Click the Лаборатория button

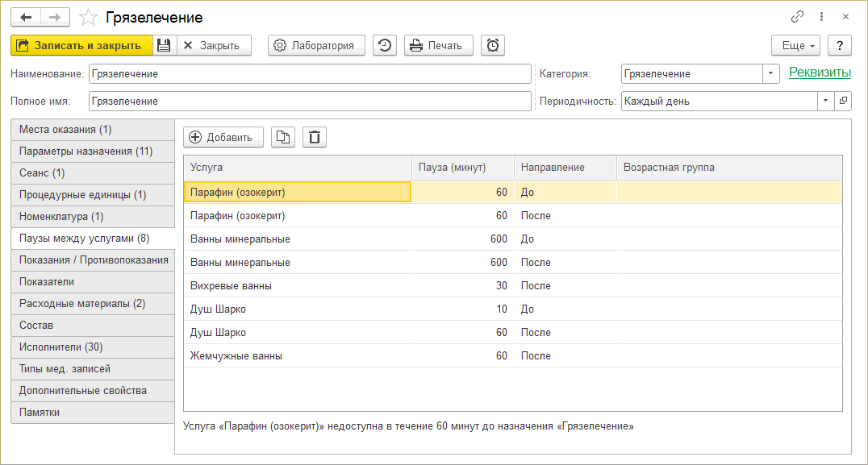(316, 45)
